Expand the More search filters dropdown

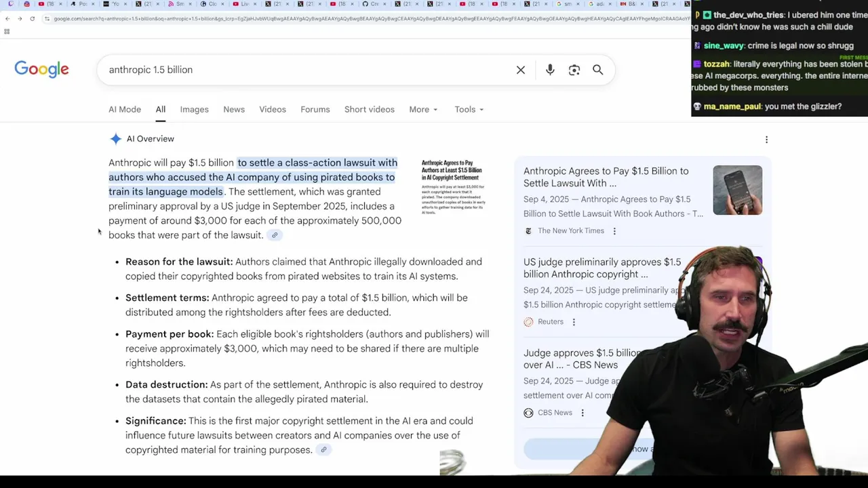423,109
